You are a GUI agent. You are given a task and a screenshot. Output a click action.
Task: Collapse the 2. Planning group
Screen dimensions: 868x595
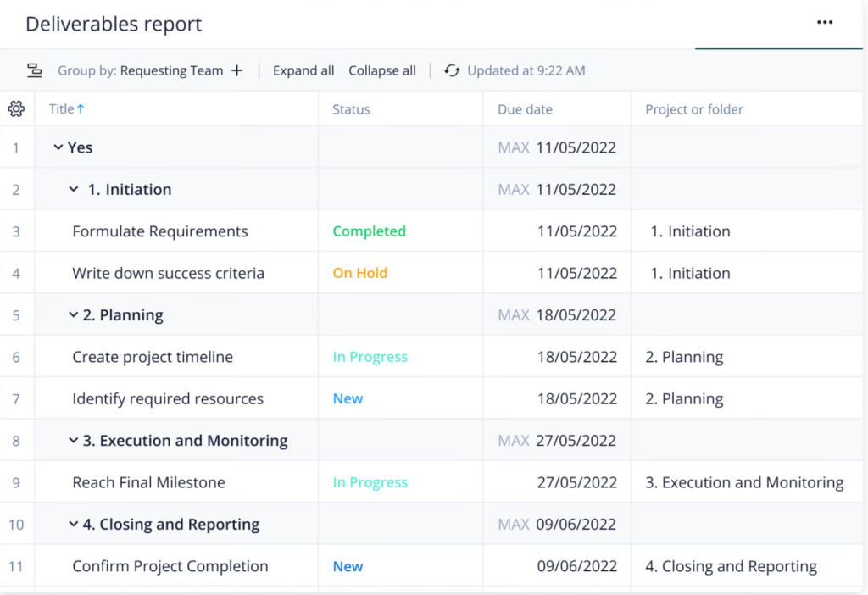click(x=74, y=314)
